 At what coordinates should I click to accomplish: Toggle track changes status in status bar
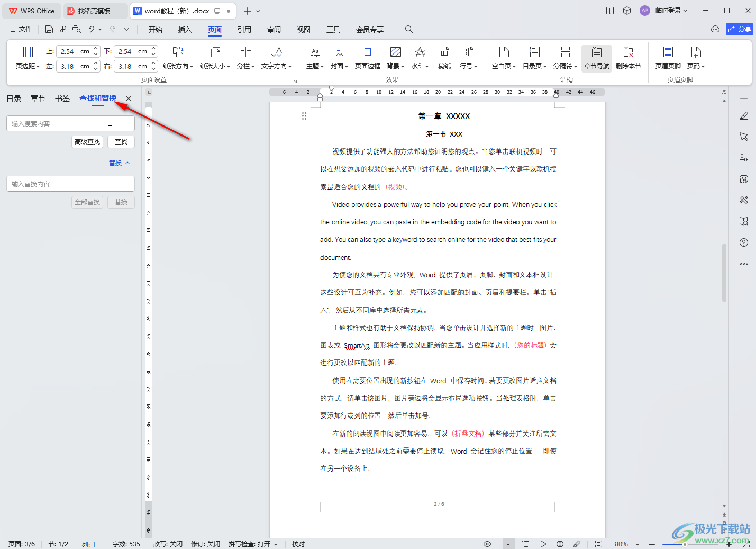tap(205, 544)
